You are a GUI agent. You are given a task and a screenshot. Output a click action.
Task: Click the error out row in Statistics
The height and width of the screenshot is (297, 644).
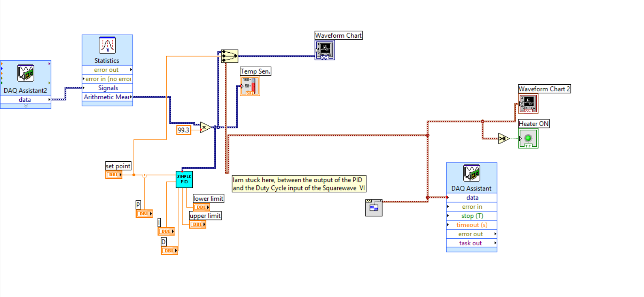click(107, 70)
